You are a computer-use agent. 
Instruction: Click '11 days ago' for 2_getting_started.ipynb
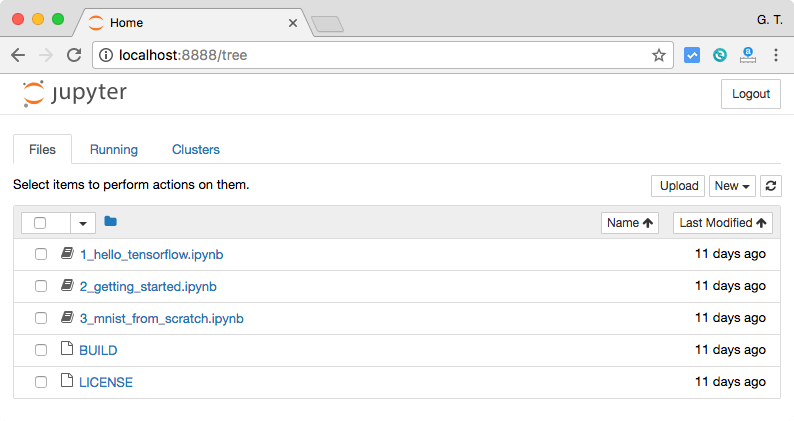(730, 286)
